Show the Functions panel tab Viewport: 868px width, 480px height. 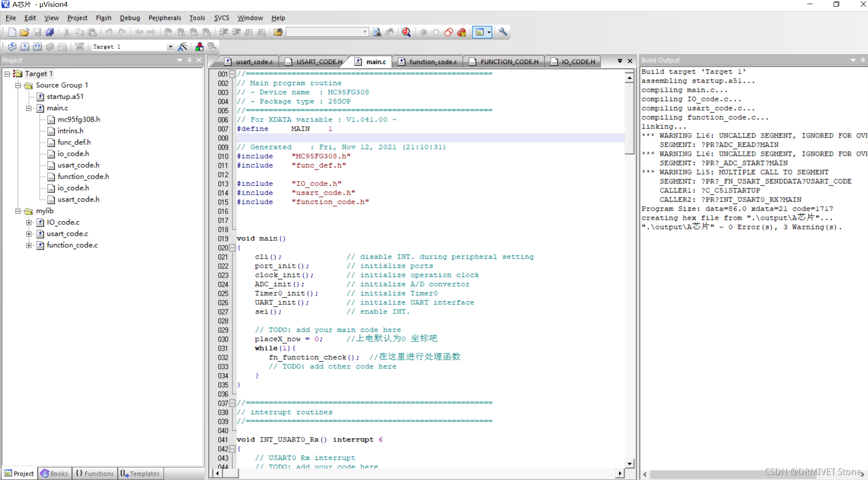click(95, 474)
